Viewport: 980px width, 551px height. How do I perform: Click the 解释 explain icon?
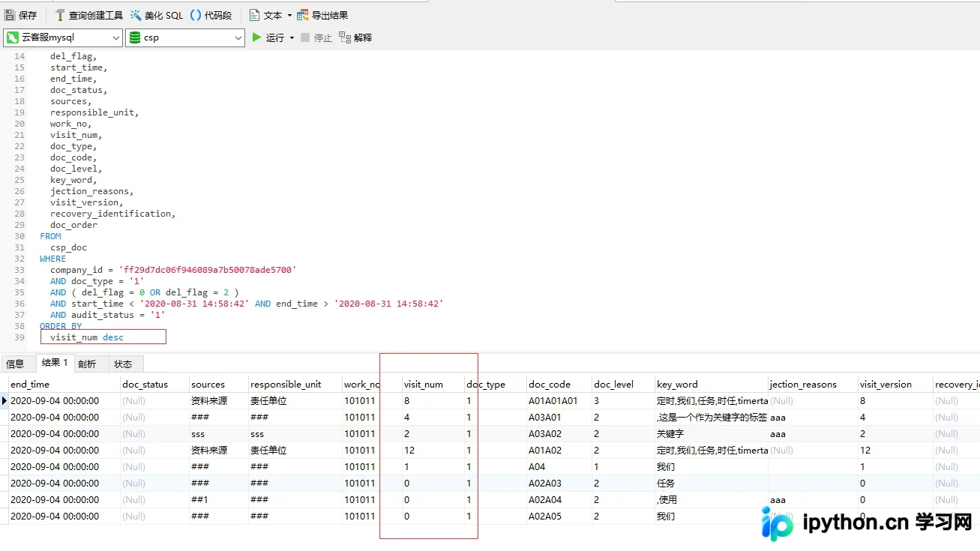coord(345,37)
